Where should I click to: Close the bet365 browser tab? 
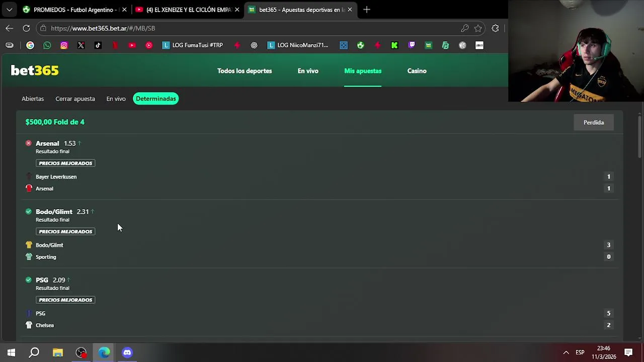(350, 10)
